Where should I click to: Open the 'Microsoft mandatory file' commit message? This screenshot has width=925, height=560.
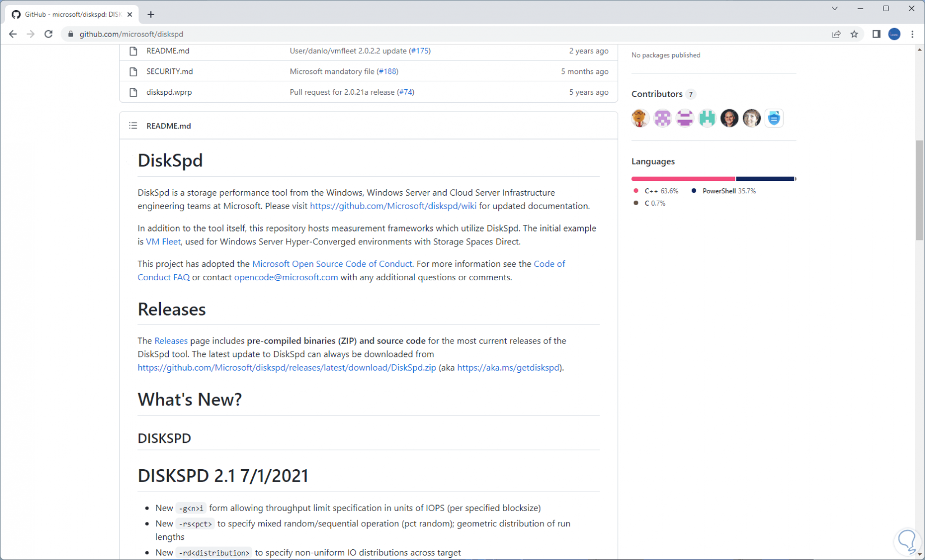pyautogui.click(x=332, y=72)
